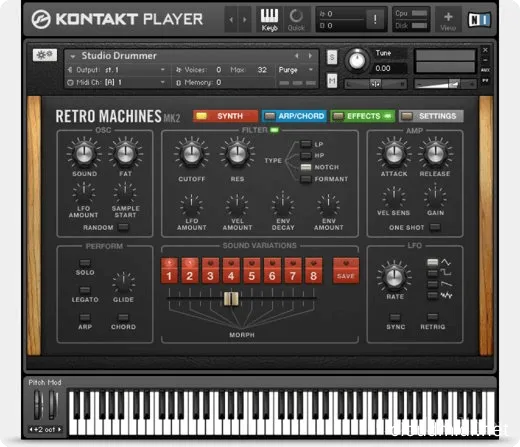This screenshot has width=520, height=447.
Task: Click the instrument volume slider
Action: pyautogui.click(x=445, y=84)
